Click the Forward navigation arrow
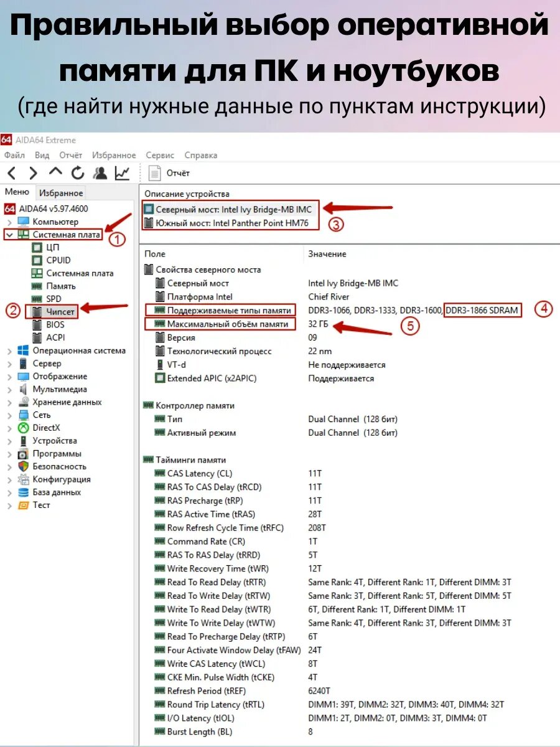Viewport: 560px width, 747px height. click(34, 173)
